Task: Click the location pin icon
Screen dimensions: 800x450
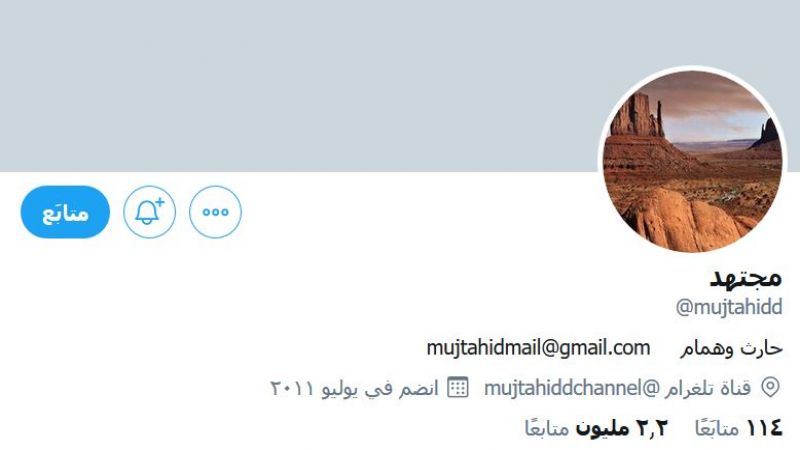Action: click(770, 387)
